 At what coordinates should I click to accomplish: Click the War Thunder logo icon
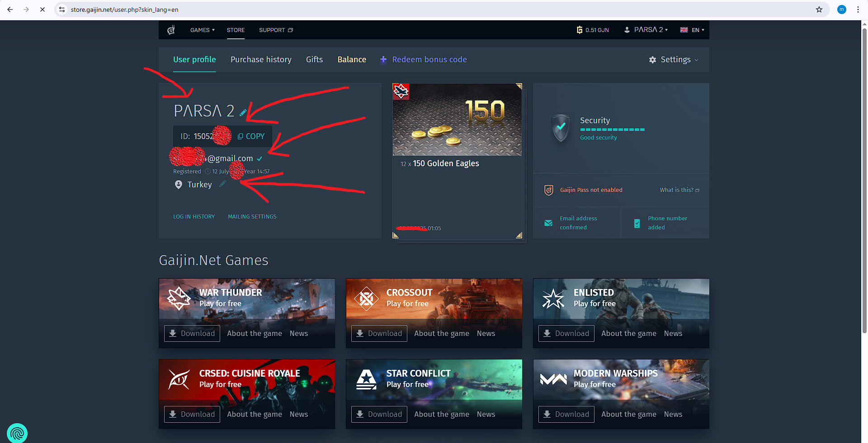tap(179, 298)
